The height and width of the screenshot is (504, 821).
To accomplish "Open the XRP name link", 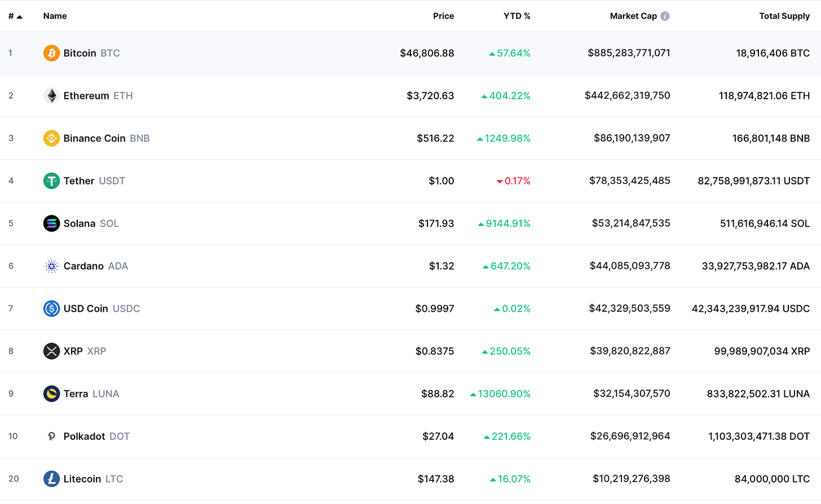I will point(85,351).
